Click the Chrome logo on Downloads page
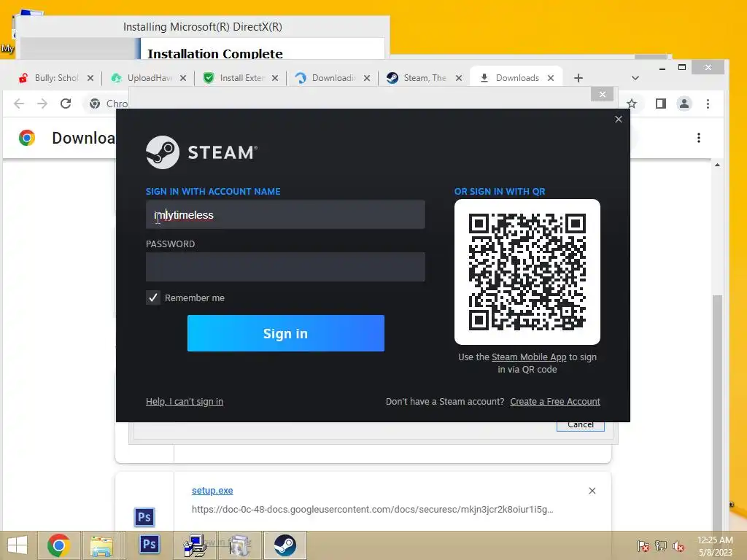Viewport: 747px width, 560px height. click(x=27, y=138)
